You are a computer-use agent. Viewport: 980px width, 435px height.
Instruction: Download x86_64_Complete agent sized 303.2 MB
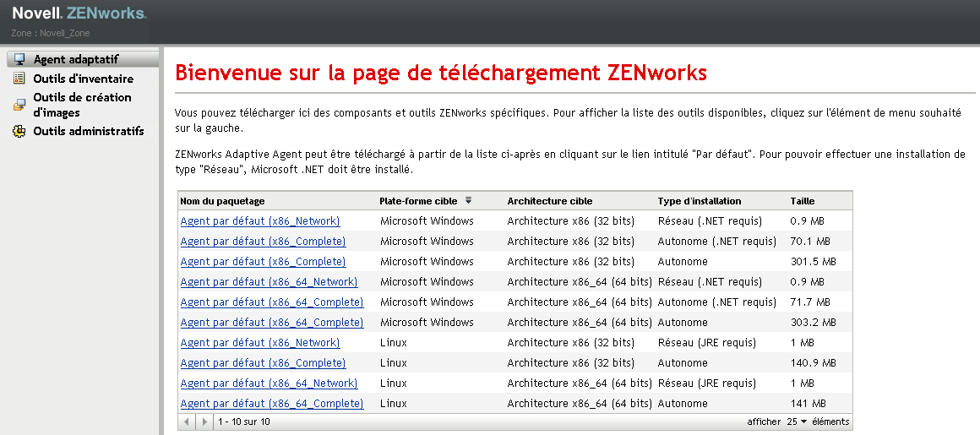[x=272, y=323]
